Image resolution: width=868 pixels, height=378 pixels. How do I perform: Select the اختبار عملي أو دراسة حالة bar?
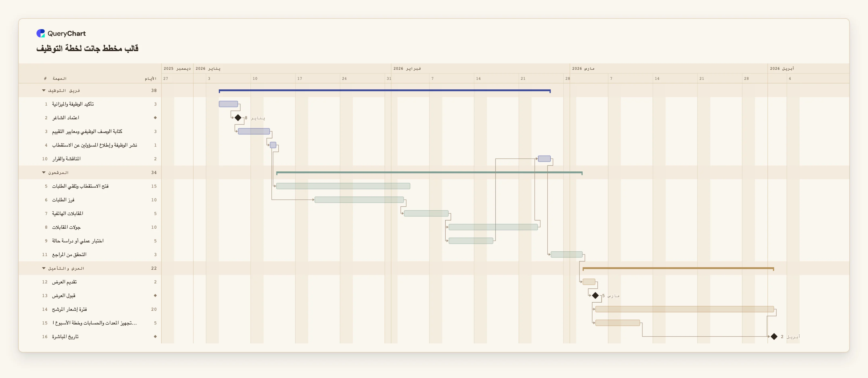[x=471, y=241]
